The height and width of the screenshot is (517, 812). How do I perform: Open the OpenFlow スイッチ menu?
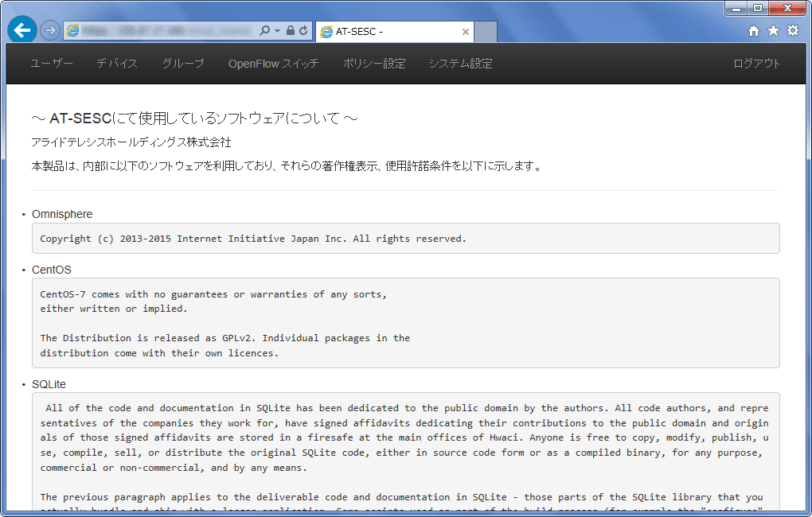click(273, 64)
